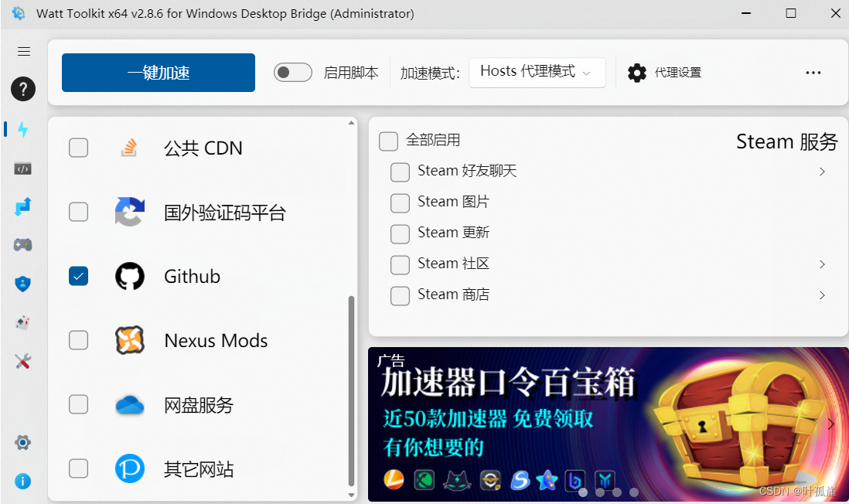Click the Nexus Mods label
Viewport: 849px width, 504px height.
216,341
